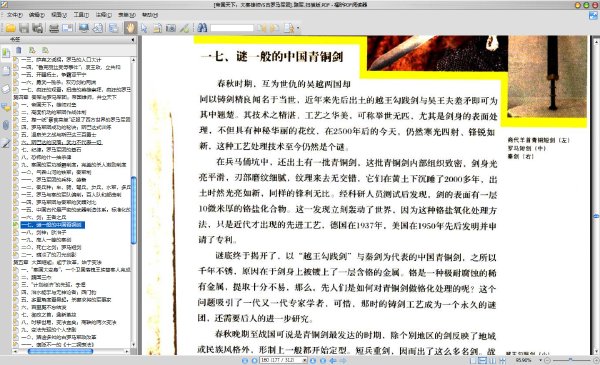Switch to continuous facing layout
600x365 pixels.
coord(502,360)
